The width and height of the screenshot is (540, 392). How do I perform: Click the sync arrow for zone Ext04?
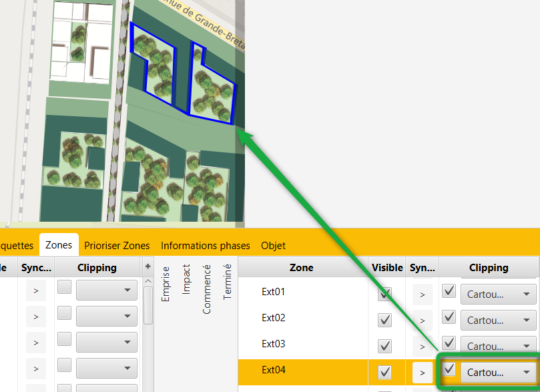point(422,372)
